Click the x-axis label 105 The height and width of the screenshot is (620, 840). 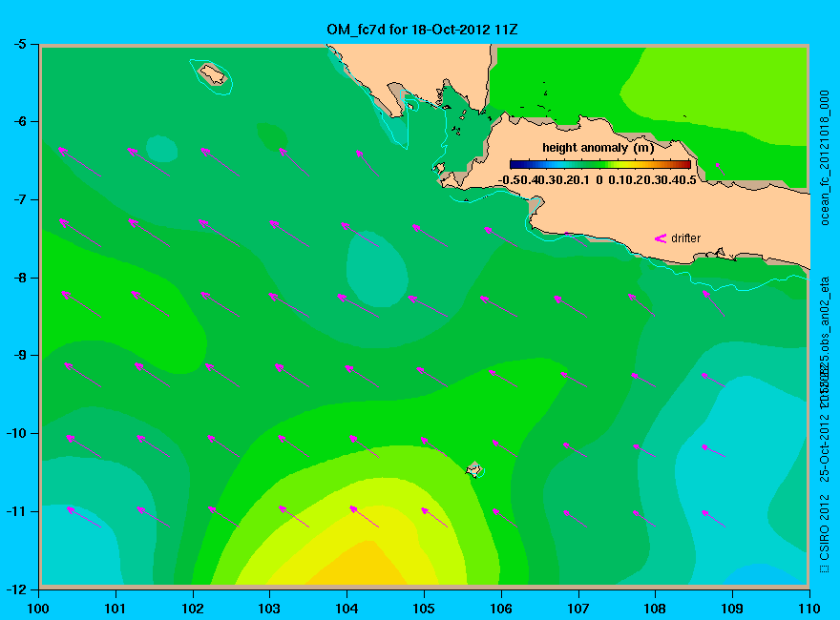424,609
